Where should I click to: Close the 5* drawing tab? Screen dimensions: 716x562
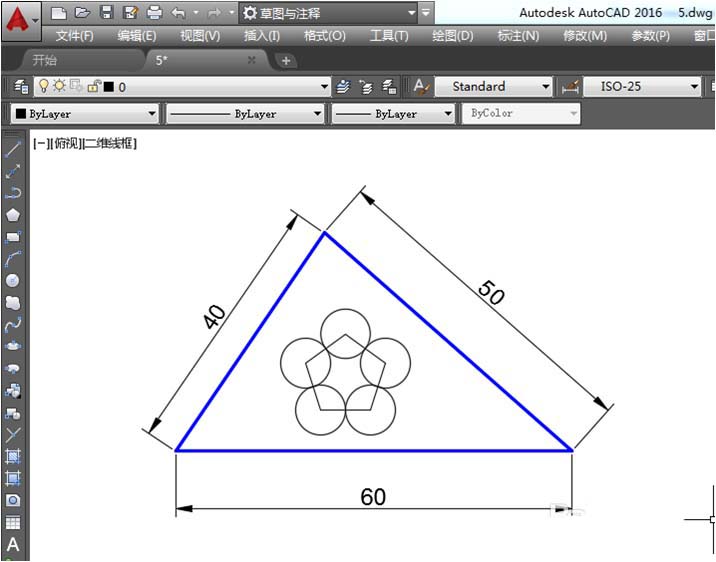point(251,60)
